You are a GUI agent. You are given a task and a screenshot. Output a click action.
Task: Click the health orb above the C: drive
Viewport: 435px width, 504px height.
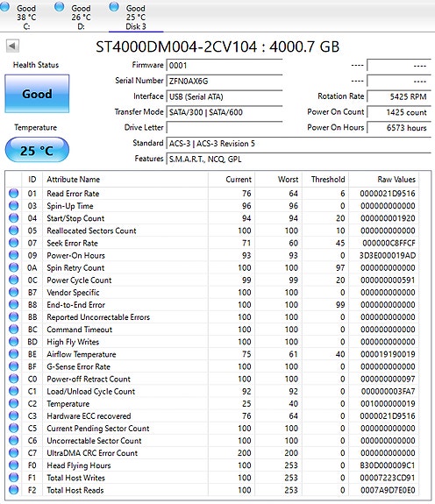pos(5,7)
